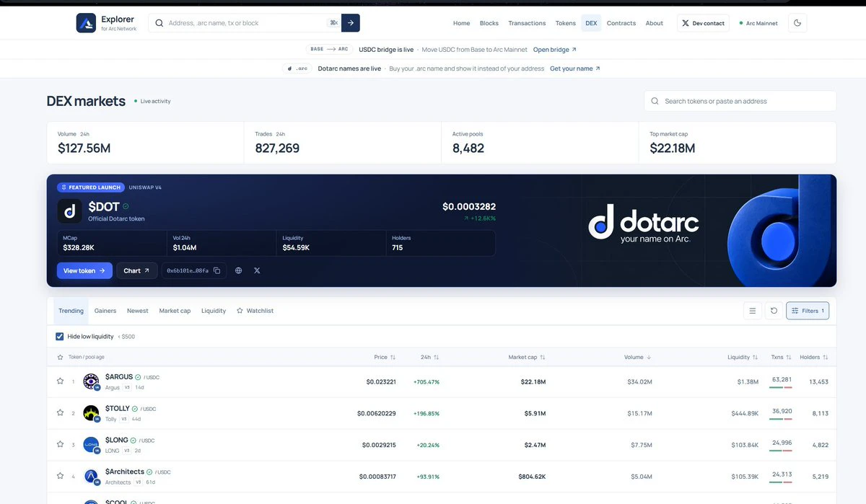866x504 pixels.
Task: Click verified badge next to $DOT
Action: [x=126, y=206]
